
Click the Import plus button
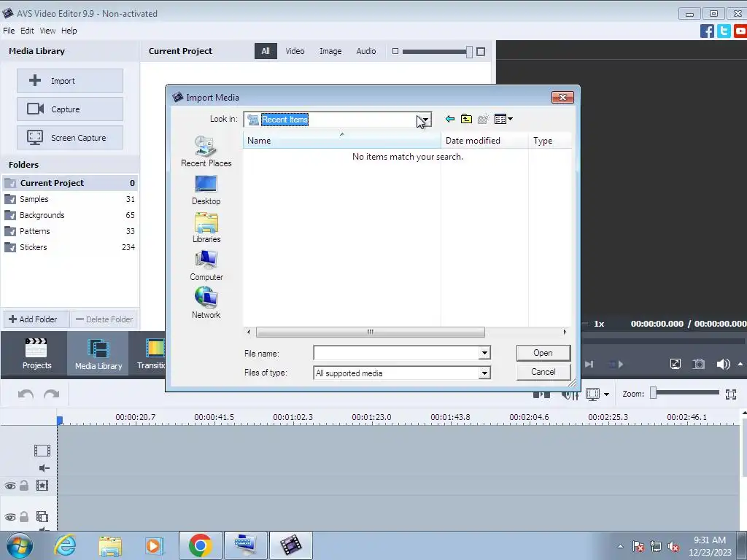click(70, 81)
